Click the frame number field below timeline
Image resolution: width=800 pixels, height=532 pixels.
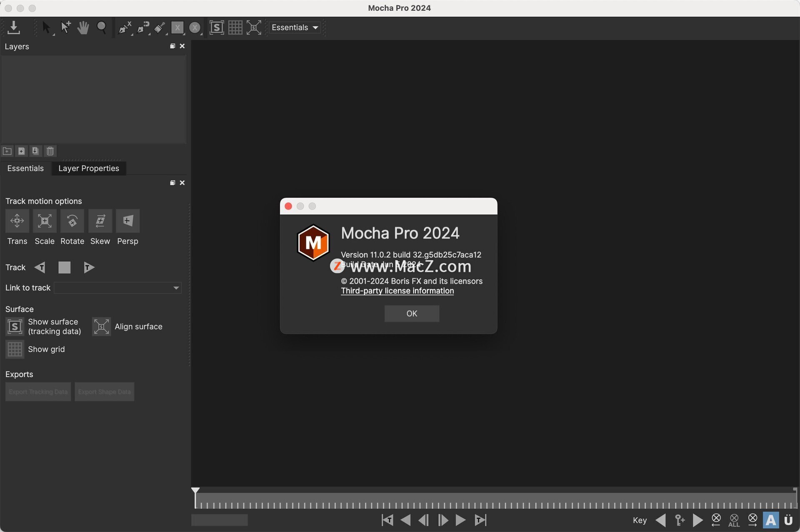(220, 520)
